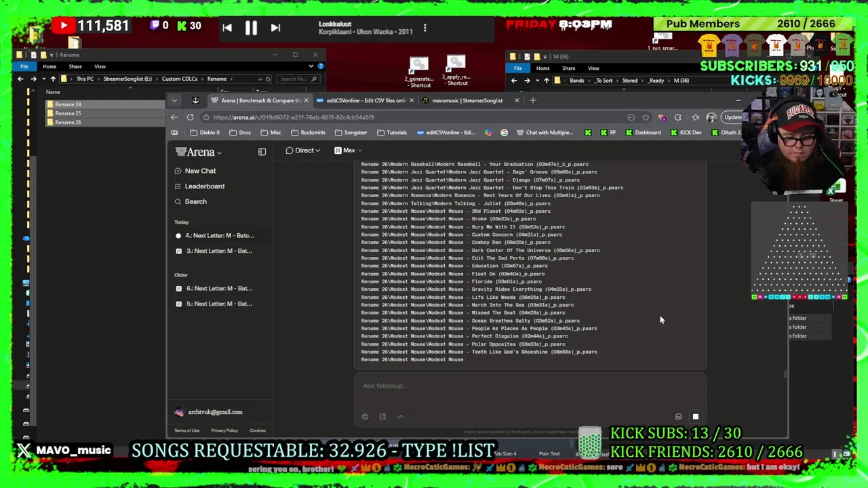Screen dimensions: 868x488
Task: Open the Rocksmith bookmarks folder
Action: click(308, 133)
